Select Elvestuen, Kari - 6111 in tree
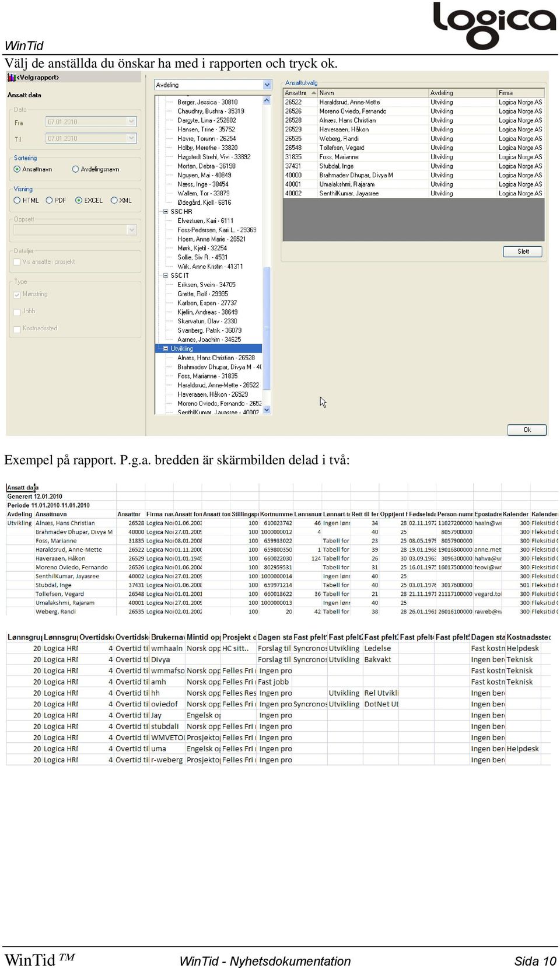Screen dimensions: 560x968 tap(205, 221)
